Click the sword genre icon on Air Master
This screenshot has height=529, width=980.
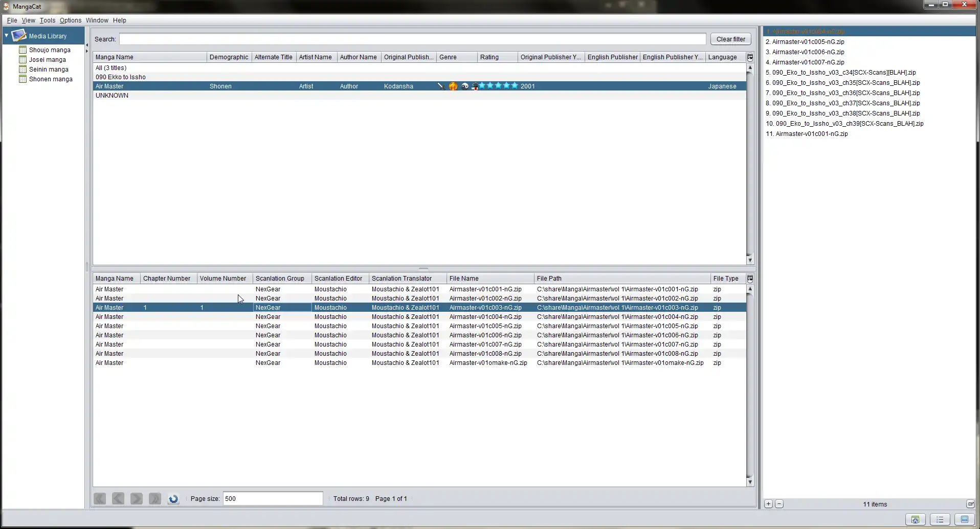click(441, 86)
